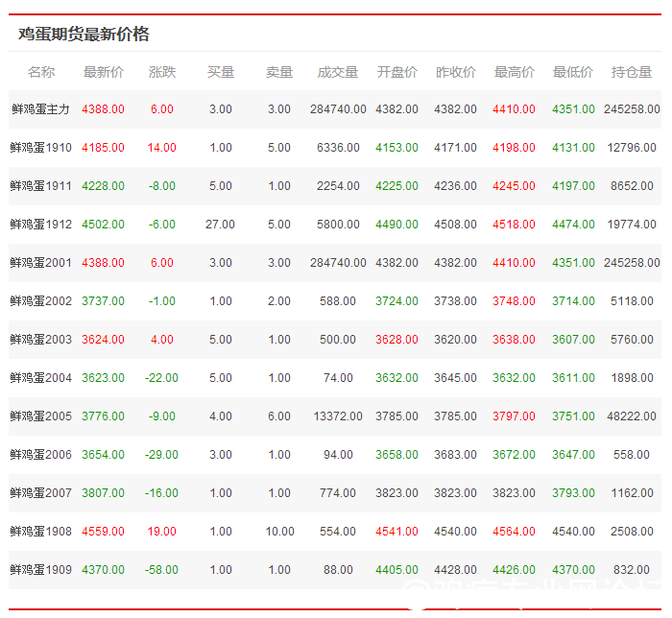Select the 鲜鸡蛋1912 row name
This screenshot has height=618, width=672.
(x=40, y=225)
